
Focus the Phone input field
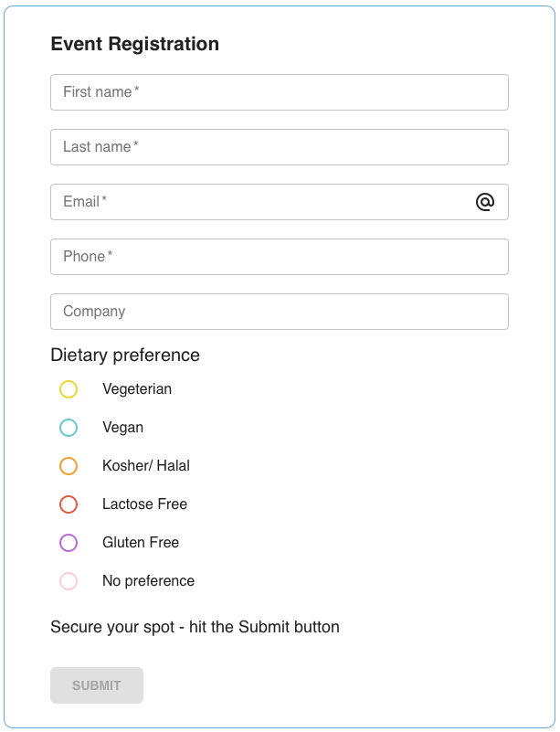click(279, 257)
